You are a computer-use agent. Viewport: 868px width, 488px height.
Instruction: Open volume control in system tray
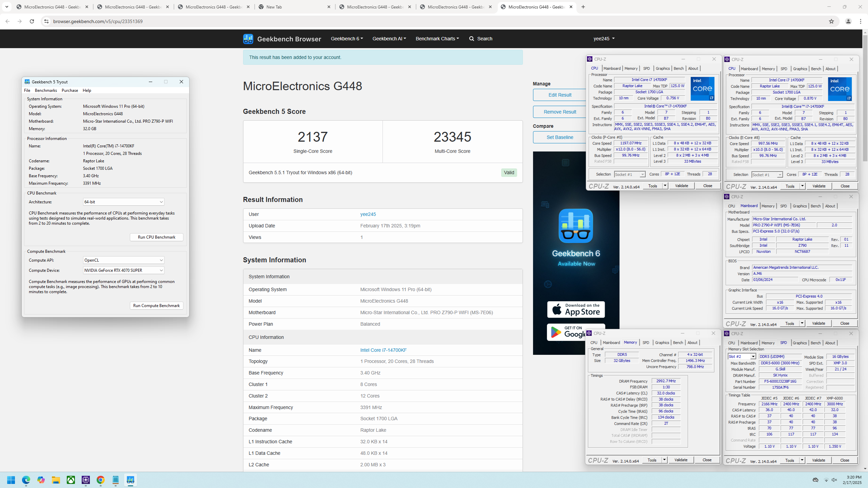(834, 480)
